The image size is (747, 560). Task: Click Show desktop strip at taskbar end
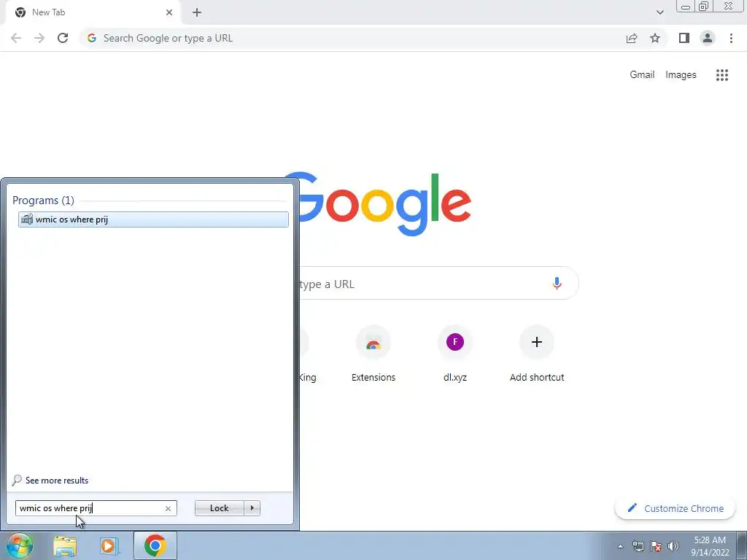(742, 545)
